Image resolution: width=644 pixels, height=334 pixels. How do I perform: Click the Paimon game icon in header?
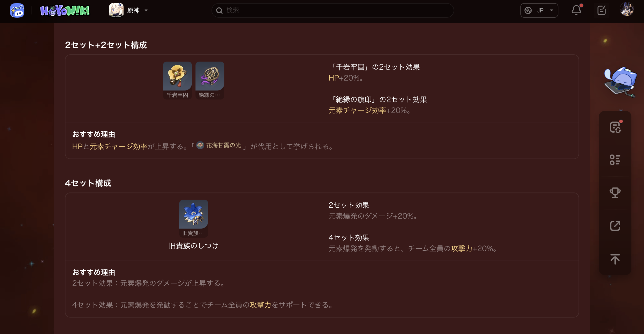[x=116, y=10]
